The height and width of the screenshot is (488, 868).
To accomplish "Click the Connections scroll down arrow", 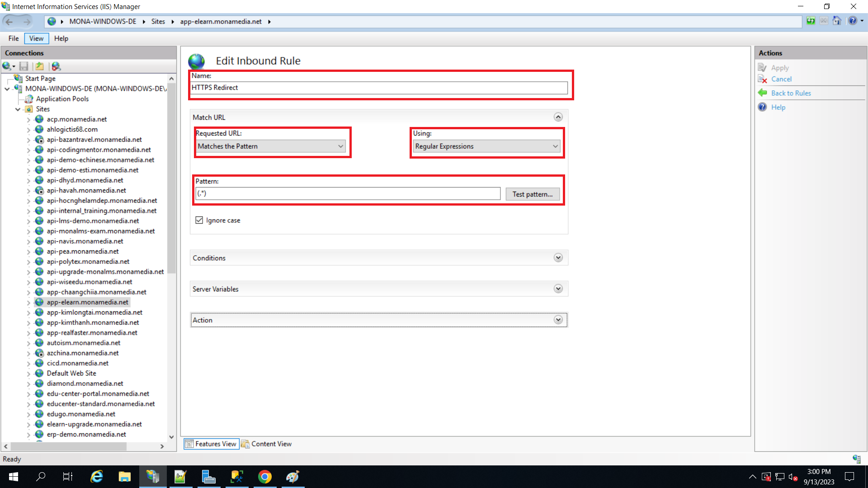I will tap(171, 437).
